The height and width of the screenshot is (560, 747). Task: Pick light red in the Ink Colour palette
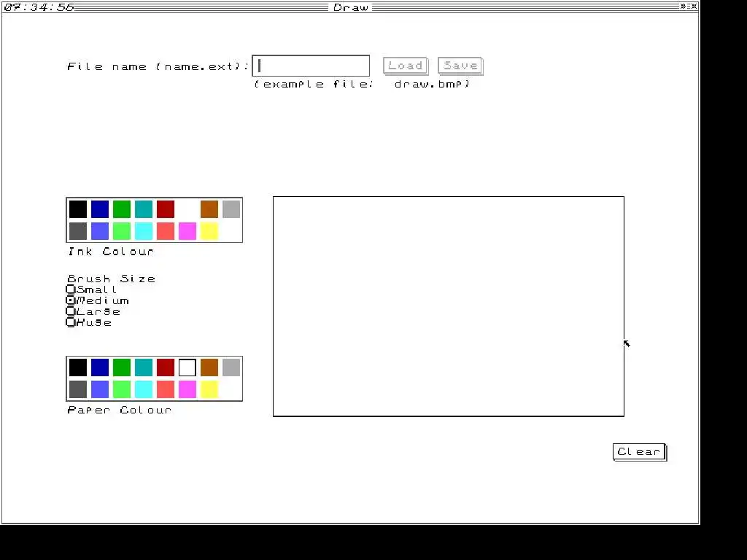coord(166,231)
